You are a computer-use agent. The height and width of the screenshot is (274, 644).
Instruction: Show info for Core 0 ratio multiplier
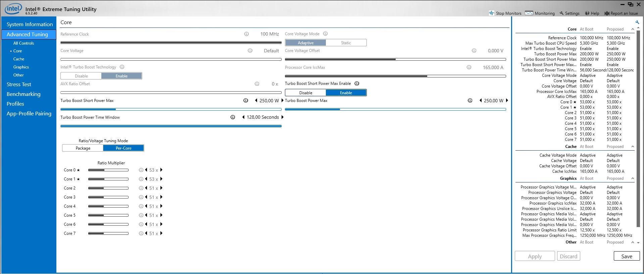point(141,170)
